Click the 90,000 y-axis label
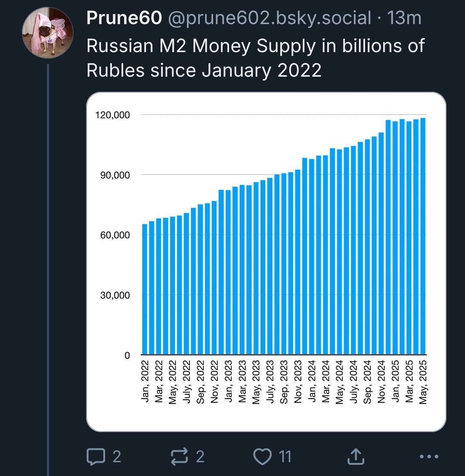The image size is (465, 476). pos(115,175)
